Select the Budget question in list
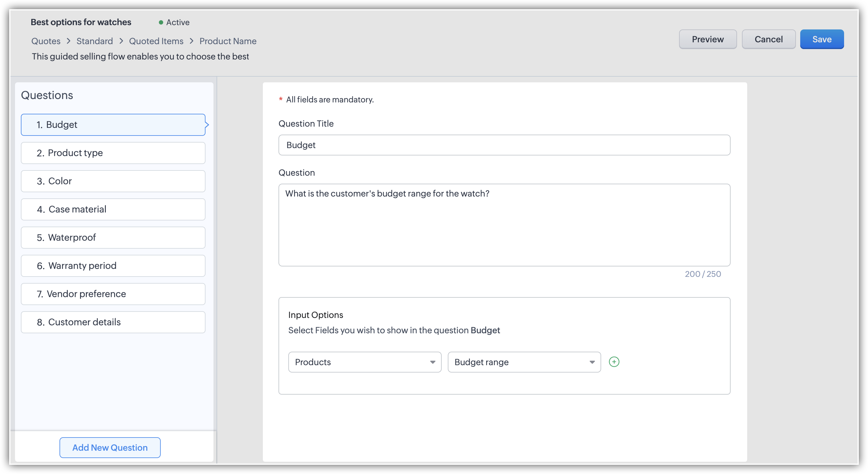Image resolution: width=868 pixels, height=474 pixels. coord(113,125)
